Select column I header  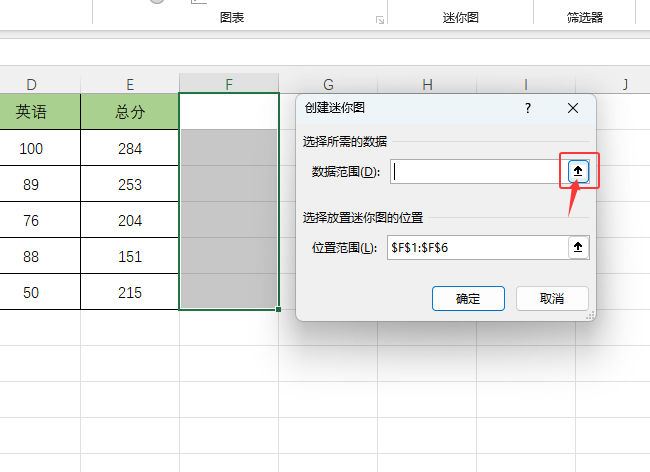click(526, 84)
